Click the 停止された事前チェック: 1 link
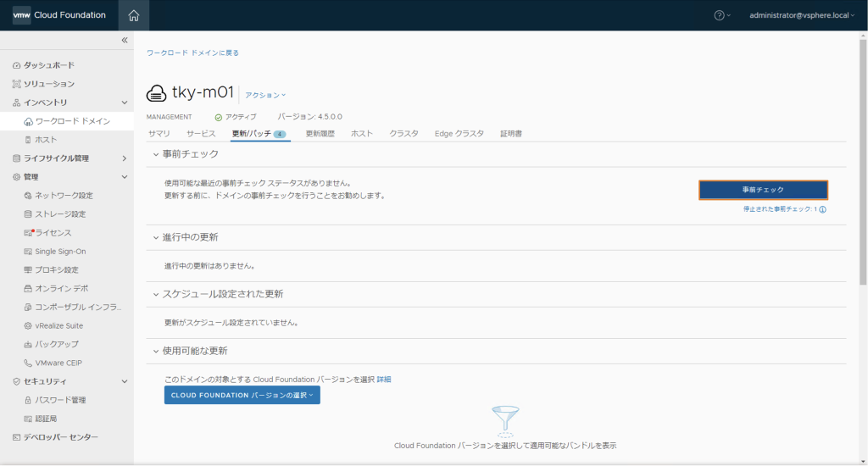 point(780,209)
